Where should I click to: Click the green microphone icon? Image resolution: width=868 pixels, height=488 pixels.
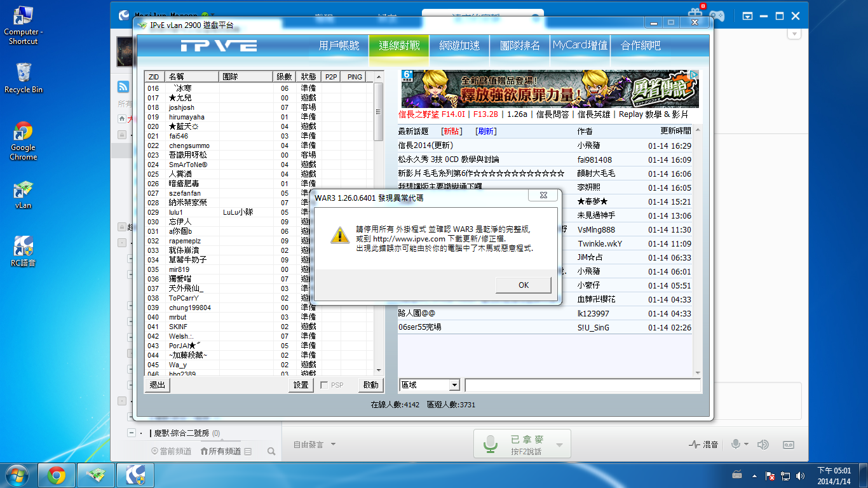click(490, 444)
